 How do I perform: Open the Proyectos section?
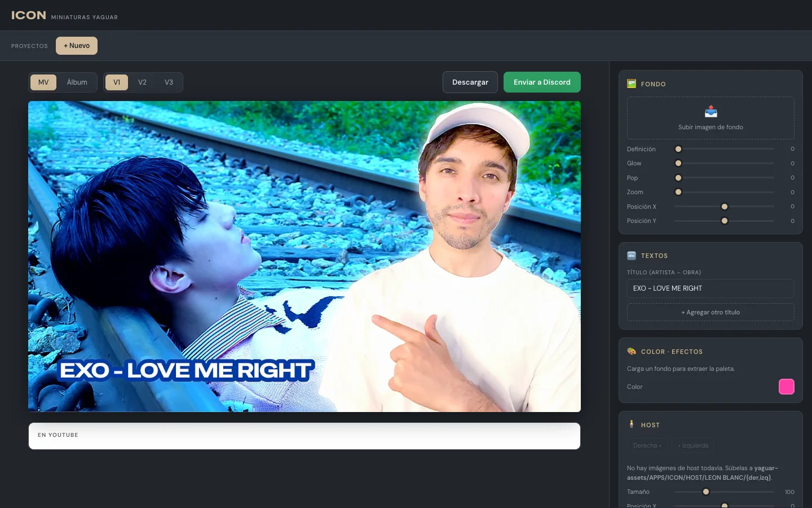click(x=29, y=46)
